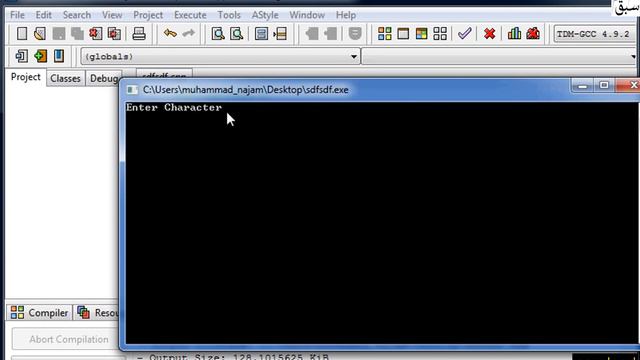Open the Search menu

(77, 15)
